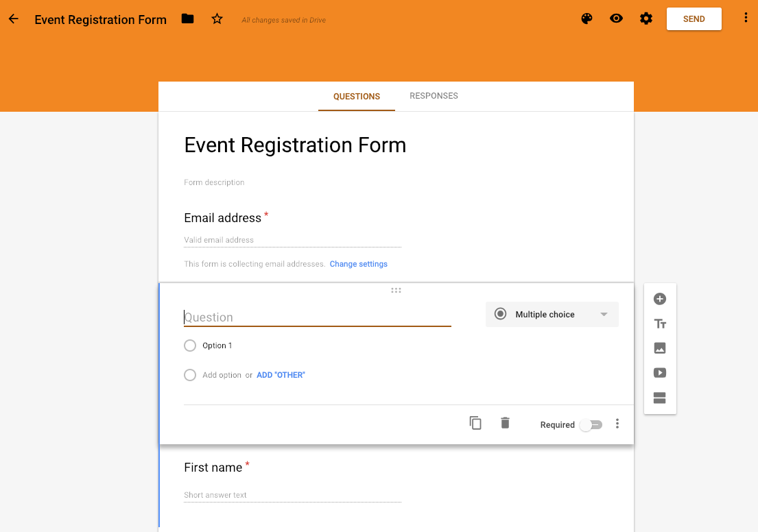Add video from the sidebar toolbar
Image resolution: width=758 pixels, height=532 pixels.
click(x=660, y=373)
